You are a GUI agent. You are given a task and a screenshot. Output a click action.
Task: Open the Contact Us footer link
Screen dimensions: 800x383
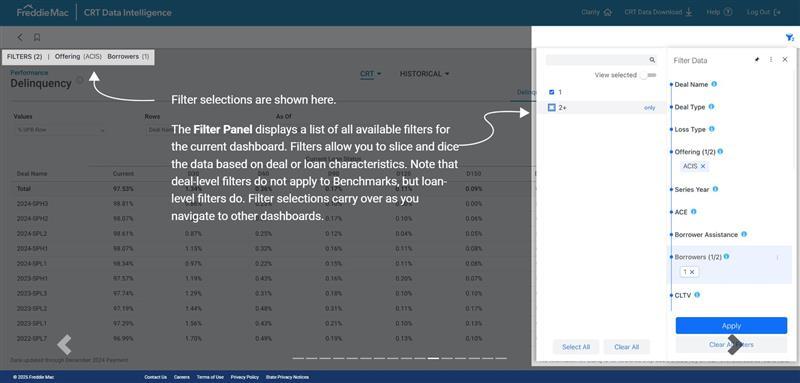coord(155,377)
